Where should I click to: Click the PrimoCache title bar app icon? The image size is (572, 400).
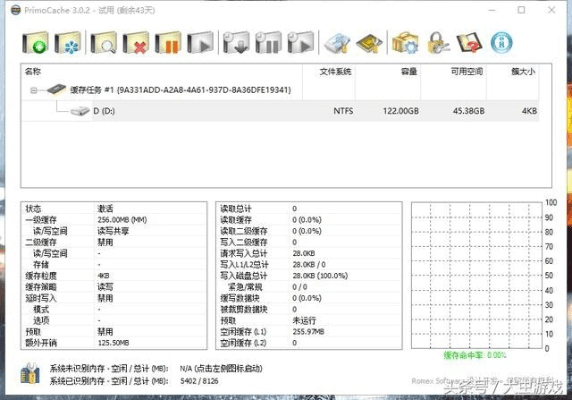pos(16,10)
